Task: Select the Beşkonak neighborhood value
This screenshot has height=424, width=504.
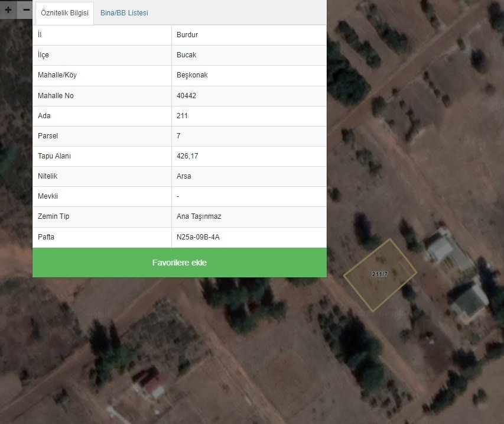Action: 191,75
